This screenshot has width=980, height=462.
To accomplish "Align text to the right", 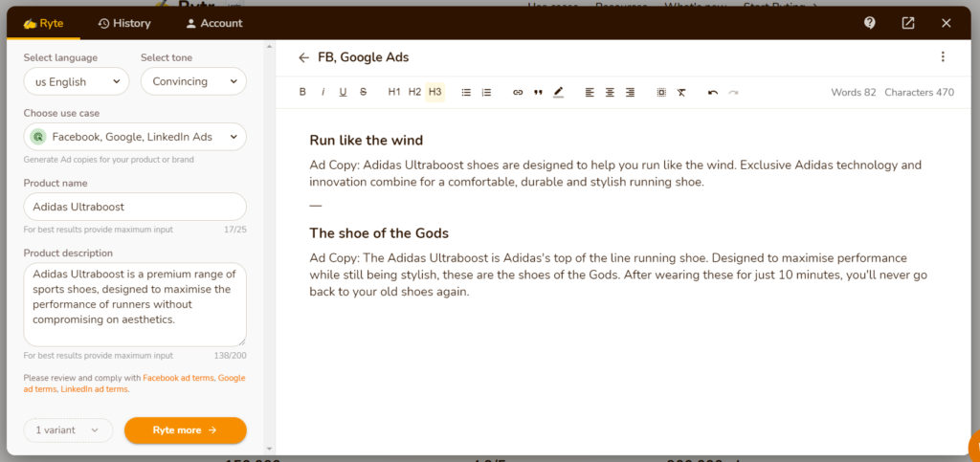I will pos(630,93).
